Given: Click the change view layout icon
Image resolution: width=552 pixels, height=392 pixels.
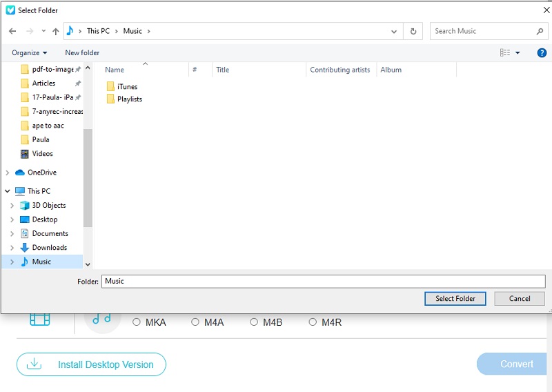Looking at the screenshot, I should coord(505,52).
